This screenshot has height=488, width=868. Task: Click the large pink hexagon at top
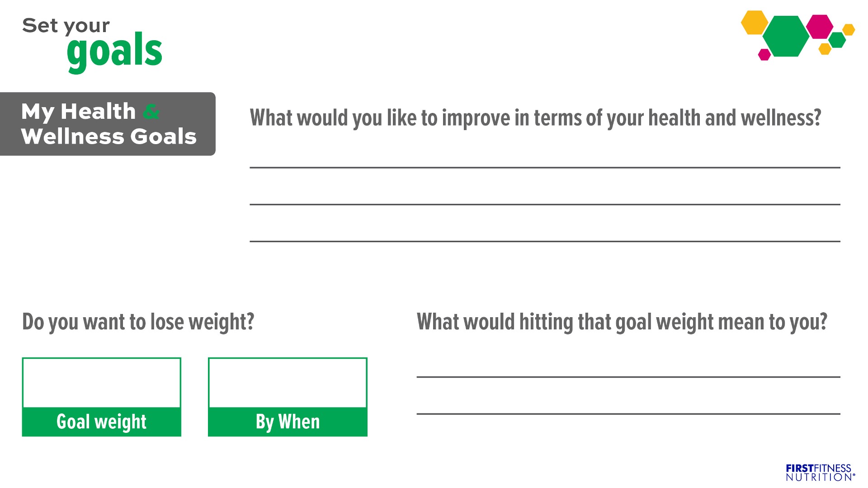click(820, 27)
